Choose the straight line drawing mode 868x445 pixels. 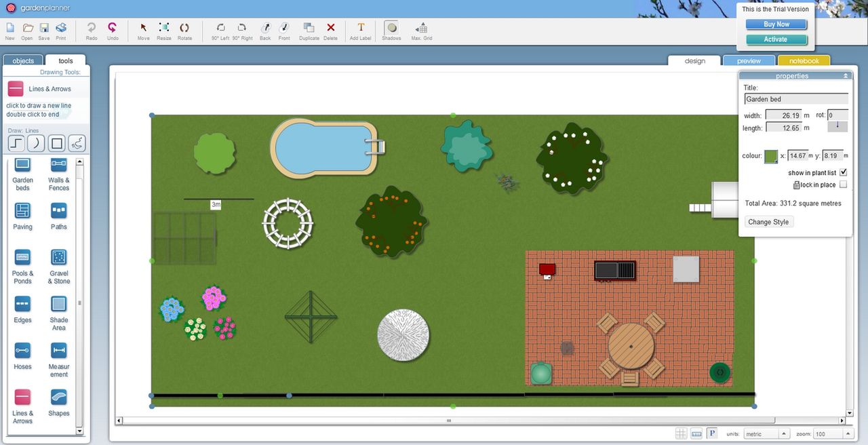(17, 143)
